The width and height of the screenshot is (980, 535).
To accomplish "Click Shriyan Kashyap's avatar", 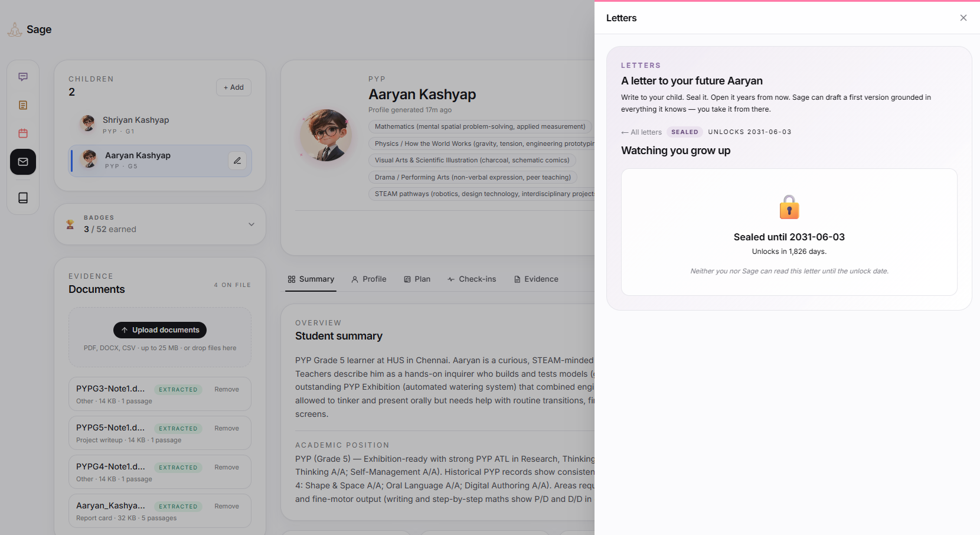I will (x=89, y=123).
